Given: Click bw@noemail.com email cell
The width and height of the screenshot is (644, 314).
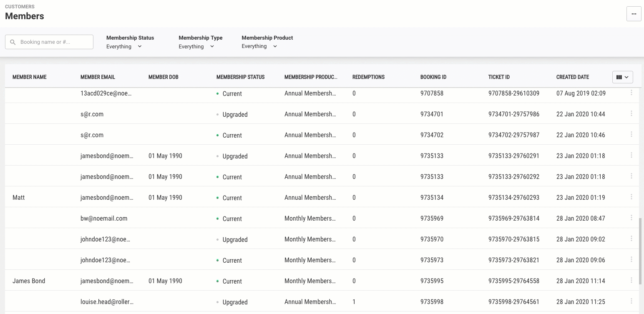Looking at the screenshot, I should pyautogui.click(x=104, y=219).
